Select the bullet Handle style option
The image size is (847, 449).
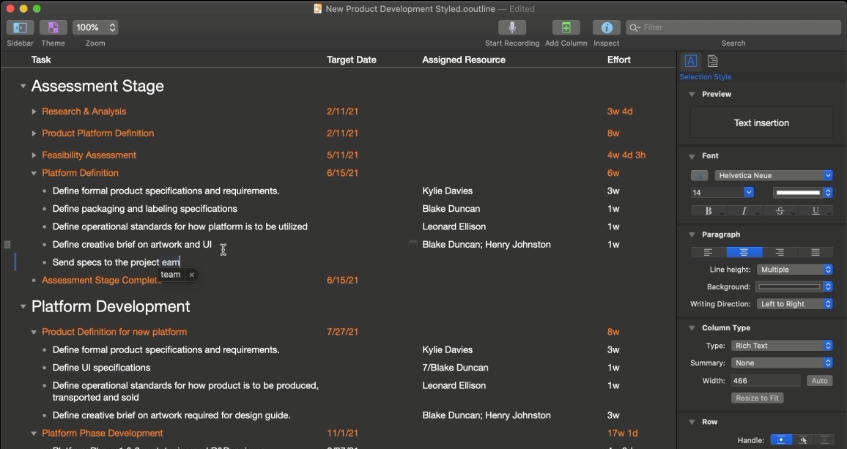pos(781,440)
